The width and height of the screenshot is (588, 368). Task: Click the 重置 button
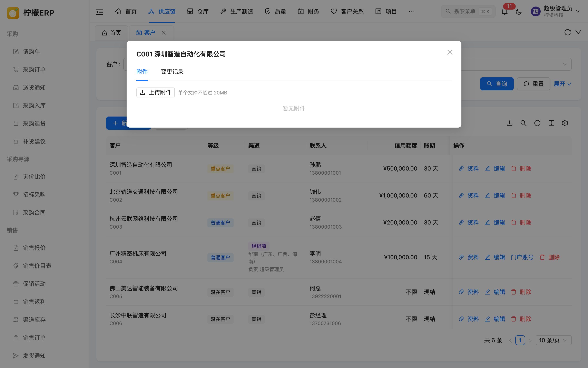(x=533, y=84)
